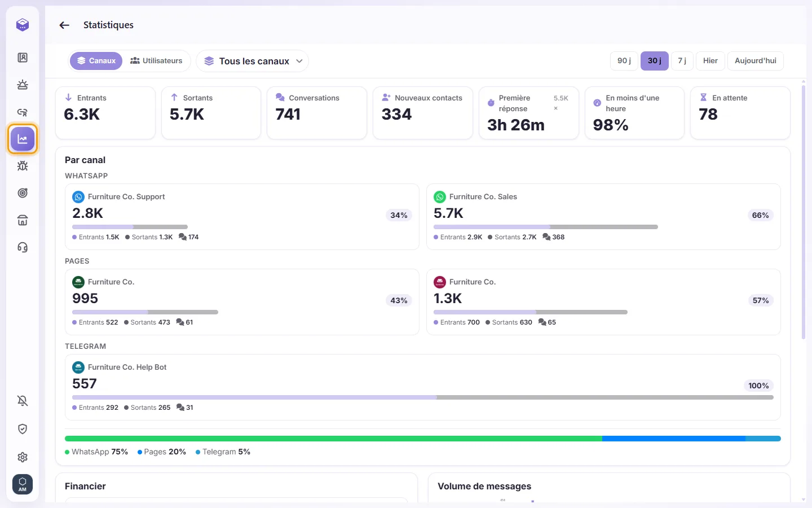Select the 7 j time range

coord(682,61)
